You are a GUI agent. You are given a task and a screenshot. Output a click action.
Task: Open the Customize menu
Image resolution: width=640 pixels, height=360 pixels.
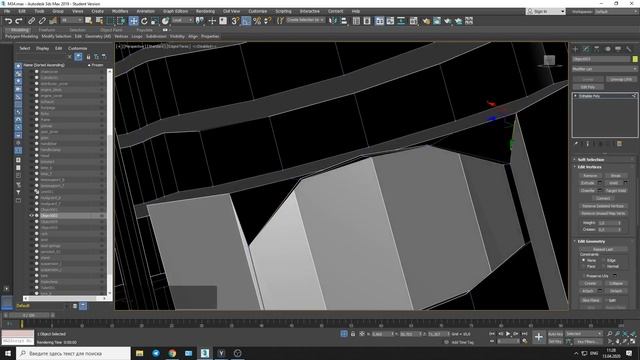click(258, 11)
